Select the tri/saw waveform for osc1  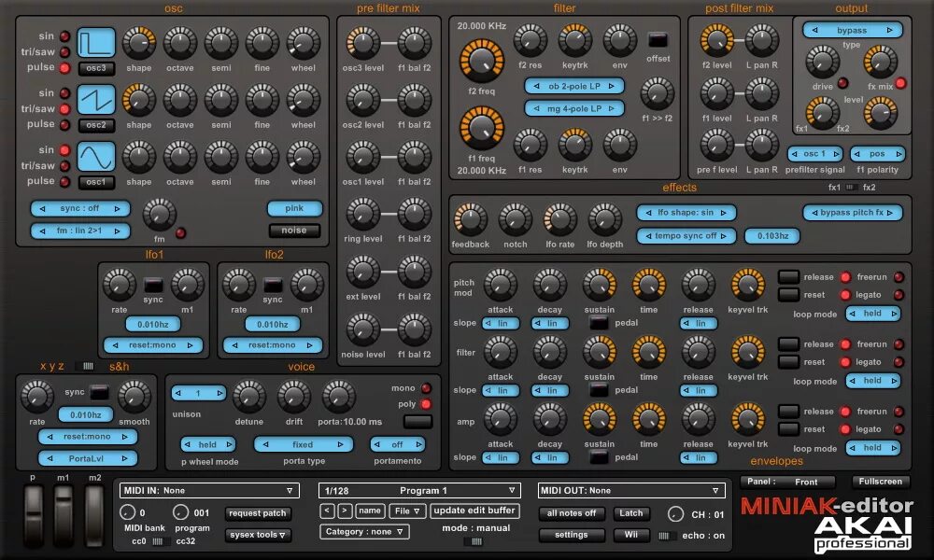coord(64,166)
